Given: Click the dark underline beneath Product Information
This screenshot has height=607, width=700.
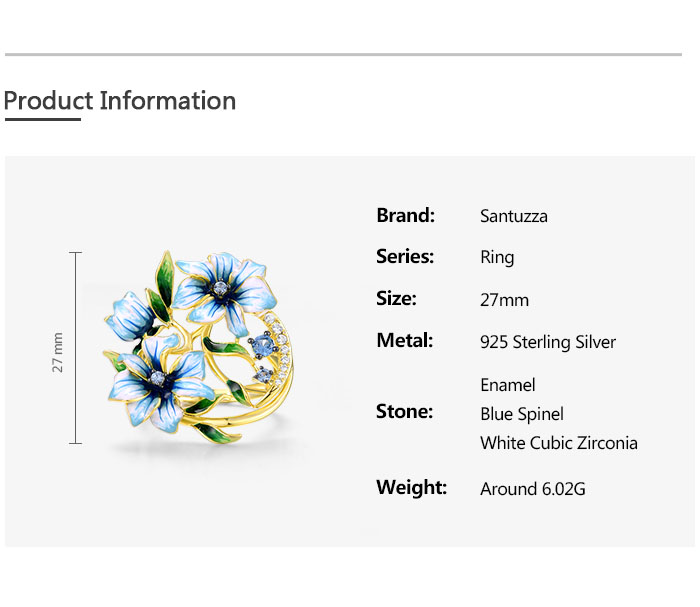Looking at the screenshot, I should [x=42, y=119].
